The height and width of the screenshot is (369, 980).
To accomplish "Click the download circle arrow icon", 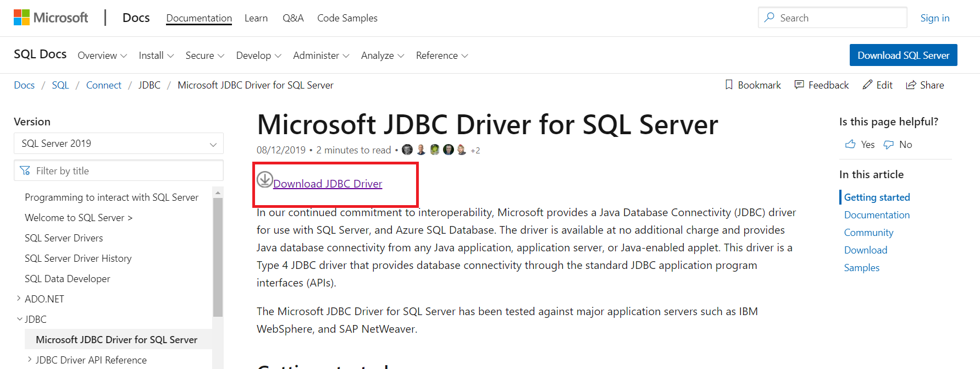I will (265, 179).
